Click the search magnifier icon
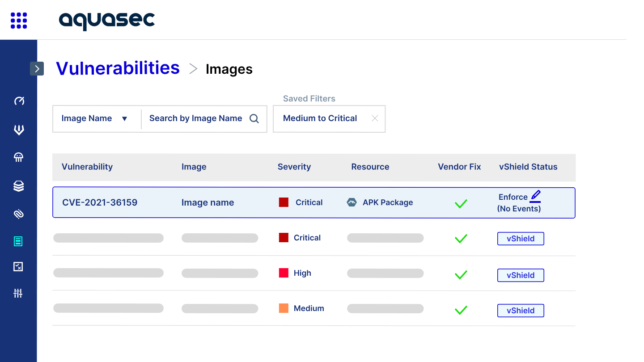The height and width of the screenshot is (362, 644). pos(254,118)
